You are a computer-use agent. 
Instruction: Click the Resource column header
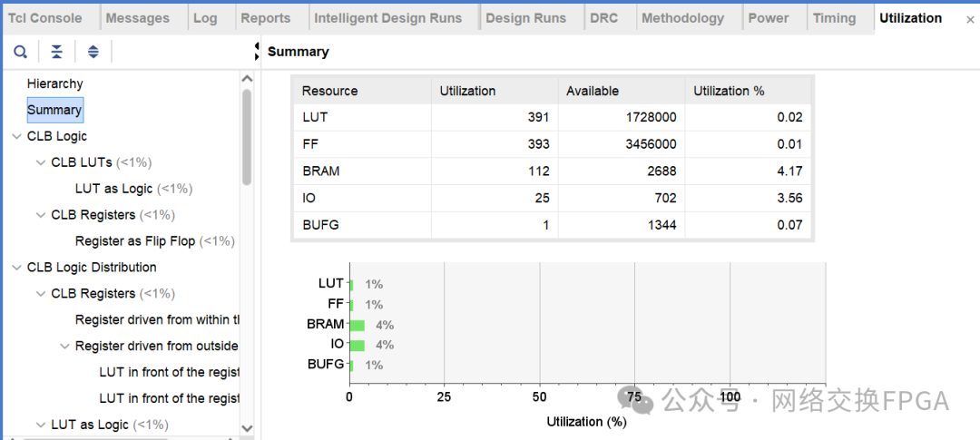point(329,91)
